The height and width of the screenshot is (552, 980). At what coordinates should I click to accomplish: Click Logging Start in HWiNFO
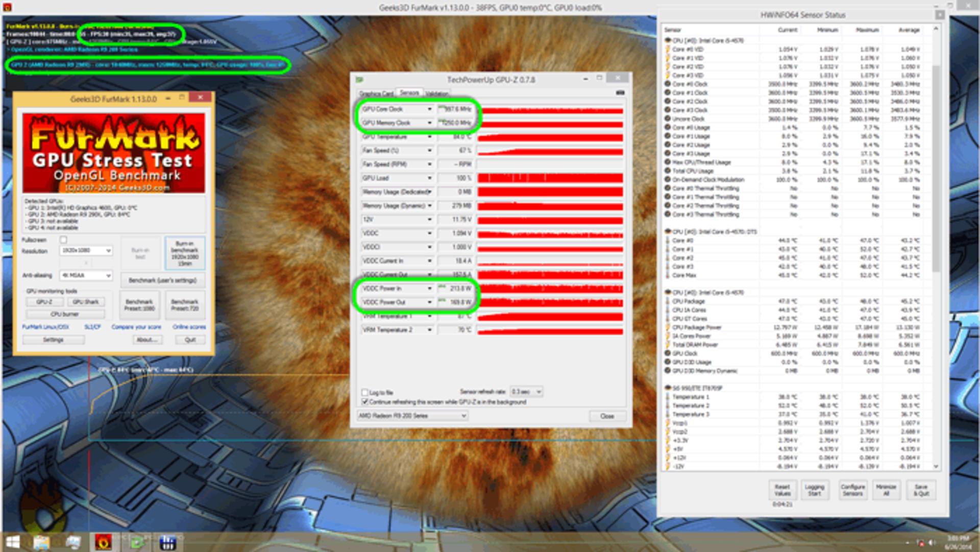815,490
